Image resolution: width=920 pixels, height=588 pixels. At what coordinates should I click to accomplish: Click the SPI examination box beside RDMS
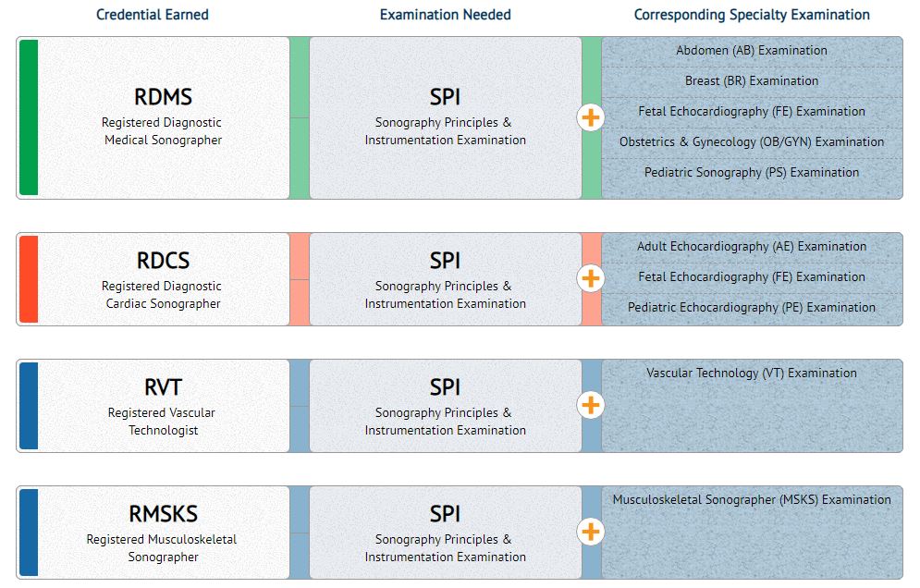pos(445,117)
